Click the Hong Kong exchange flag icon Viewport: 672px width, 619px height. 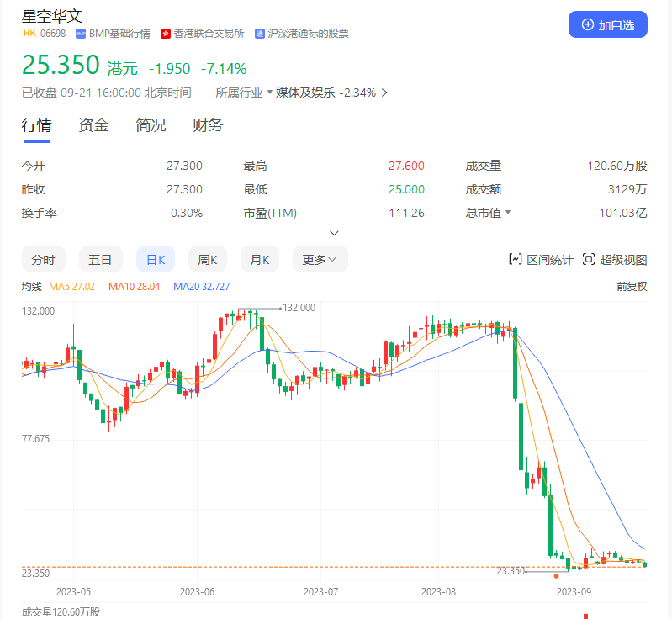[x=166, y=34]
